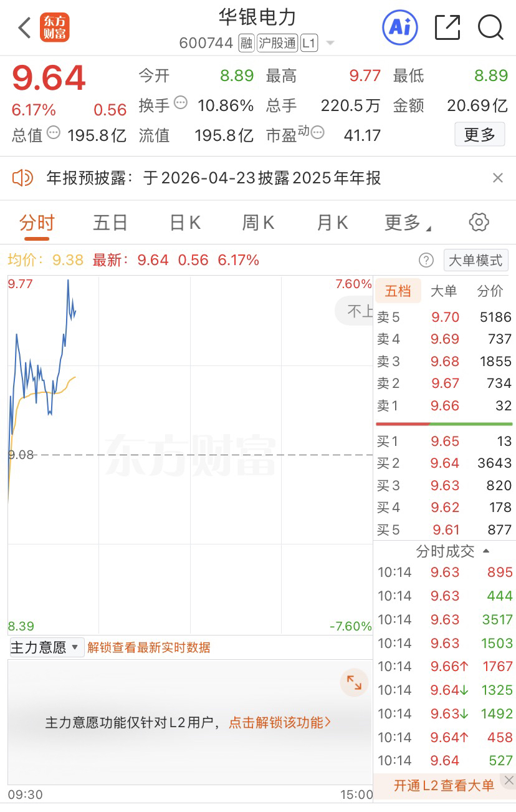Tap the 买1 row at 9.65

point(444,442)
